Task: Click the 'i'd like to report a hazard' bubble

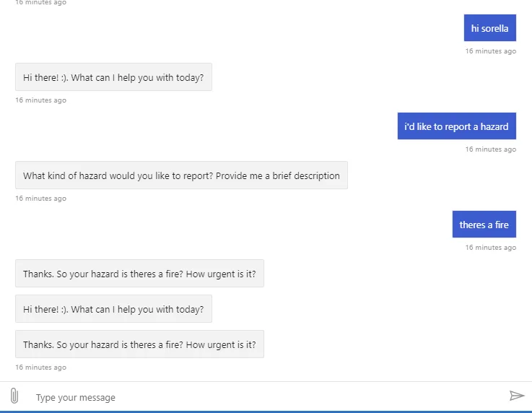Action: 456,126
